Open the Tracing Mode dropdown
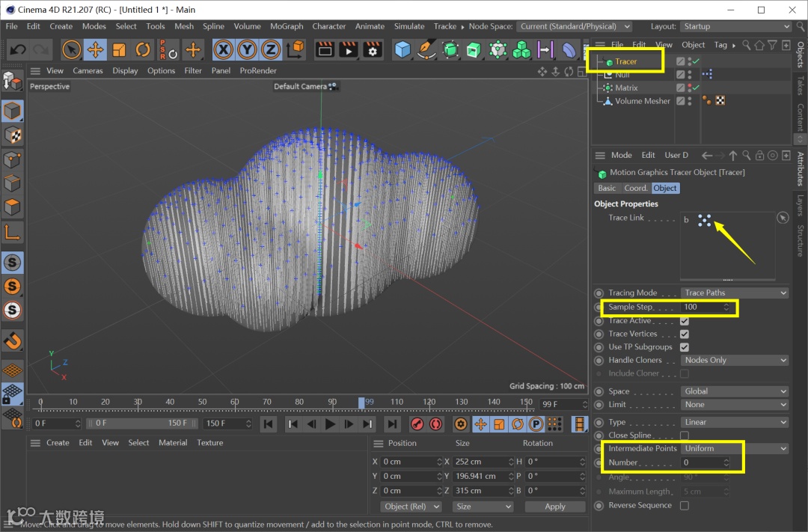 tap(735, 293)
